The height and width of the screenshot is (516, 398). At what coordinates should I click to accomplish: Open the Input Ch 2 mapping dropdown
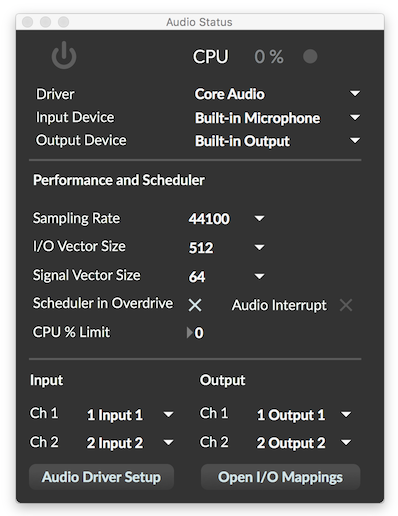(168, 442)
